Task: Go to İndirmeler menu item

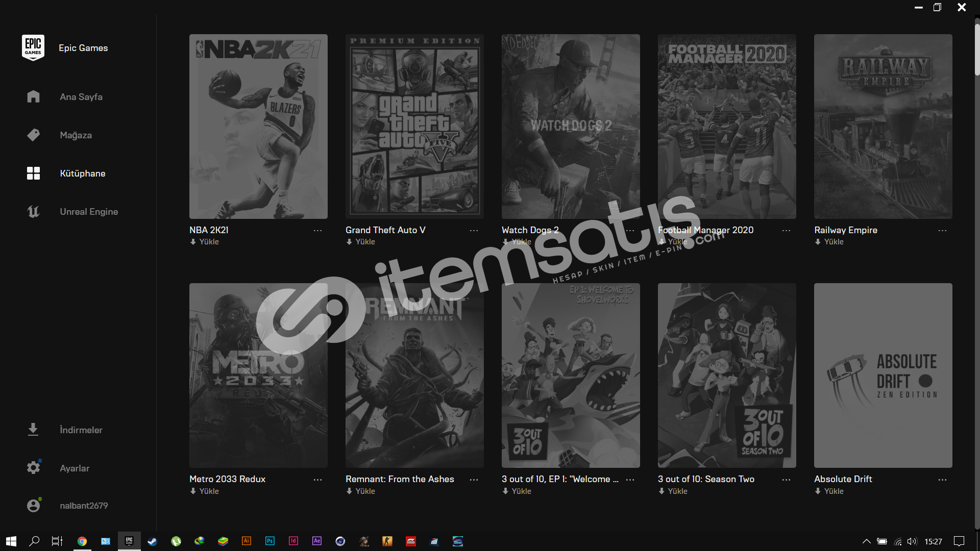Action: (x=81, y=430)
